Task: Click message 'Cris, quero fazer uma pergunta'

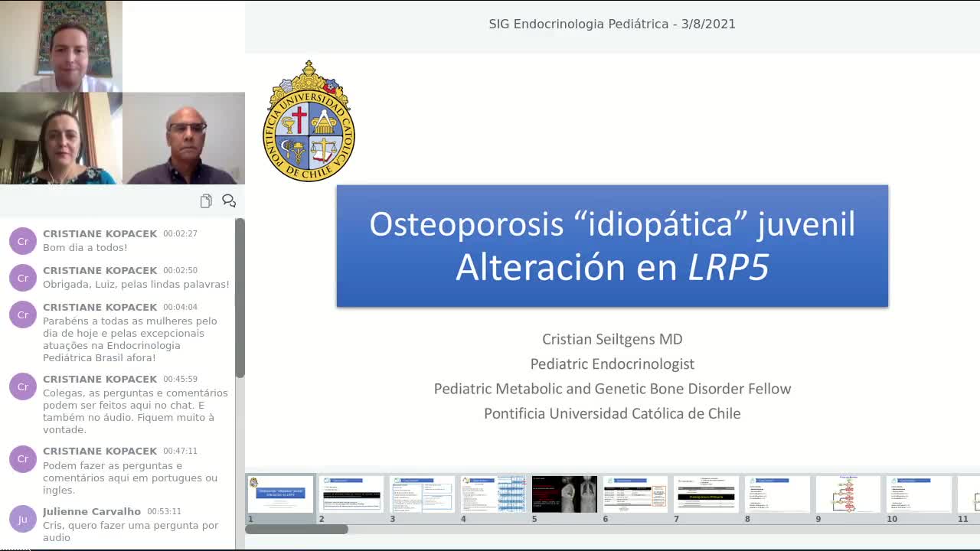Action: (131, 531)
